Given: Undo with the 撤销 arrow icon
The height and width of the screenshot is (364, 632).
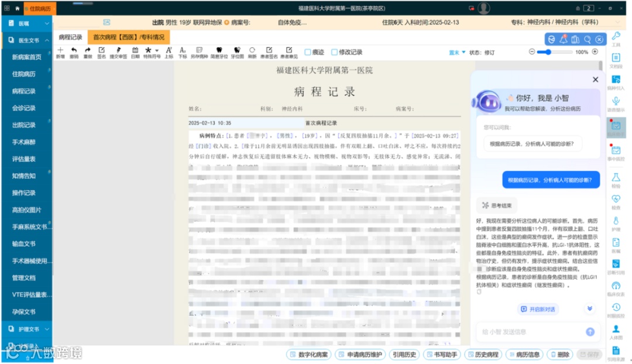Looking at the screenshot, I should 74,50.
